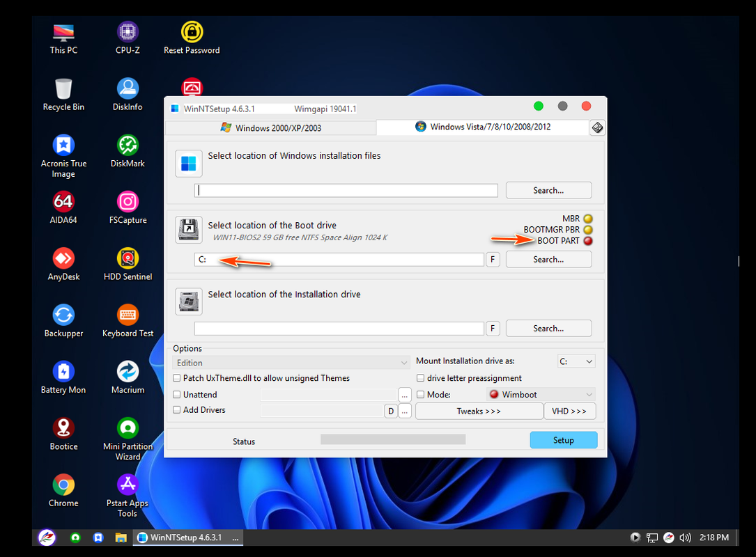Open the Wimboot mode dropdown
Screen dimensions: 756x557
[541, 394]
